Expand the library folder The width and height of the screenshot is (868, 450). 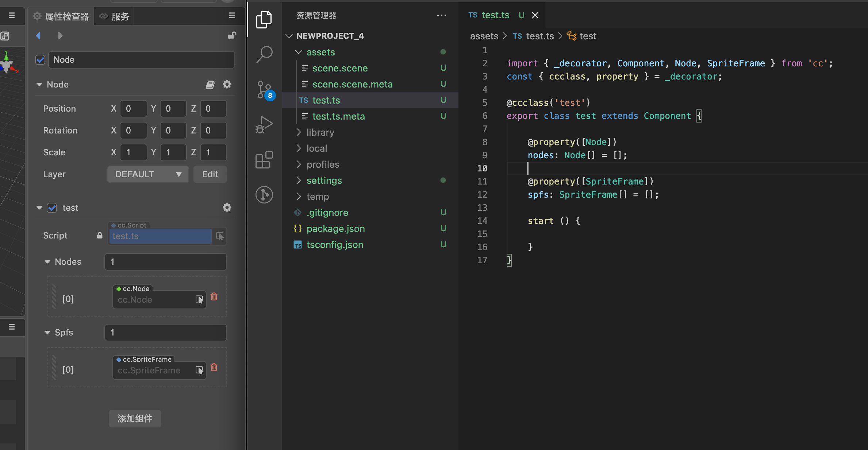coord(320,132)
